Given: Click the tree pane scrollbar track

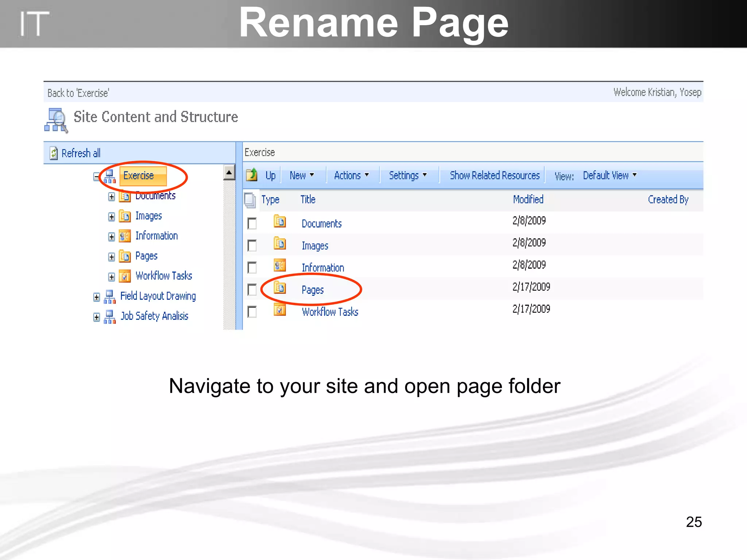Looking at the screenshot, I should [229, 254].
